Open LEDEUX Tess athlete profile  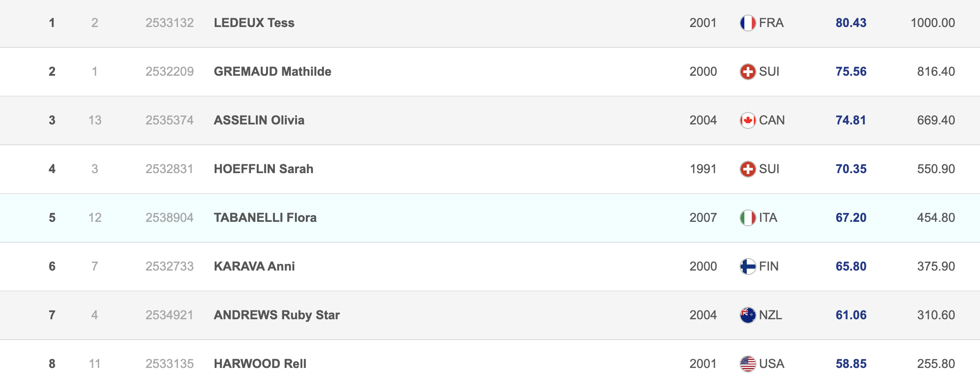[x=254, y=23]
